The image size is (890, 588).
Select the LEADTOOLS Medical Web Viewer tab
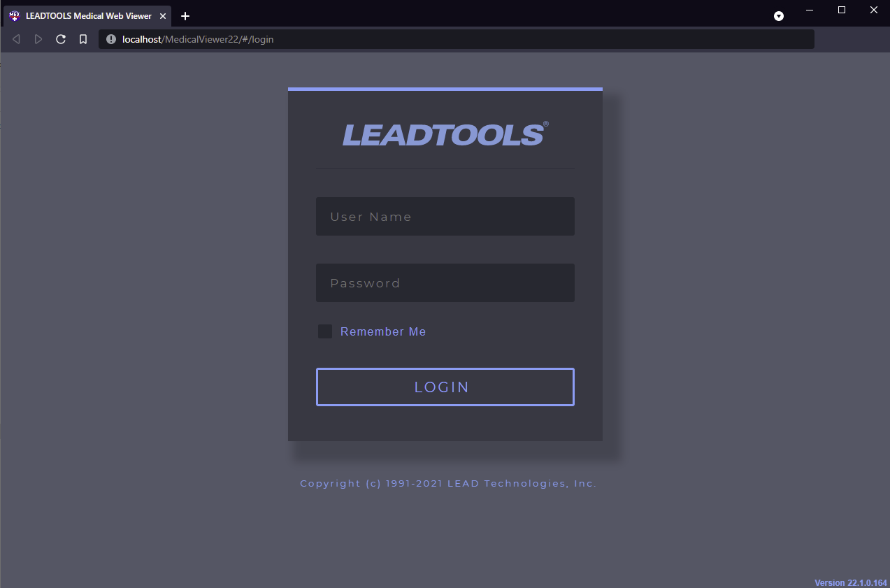tap(87, 15)
